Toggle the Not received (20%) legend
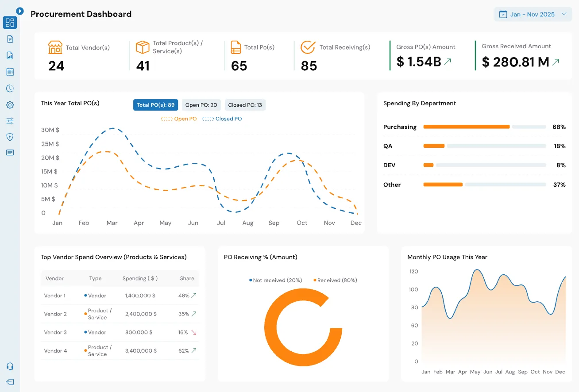Screen dimensions: 579x392 (275, 280)
